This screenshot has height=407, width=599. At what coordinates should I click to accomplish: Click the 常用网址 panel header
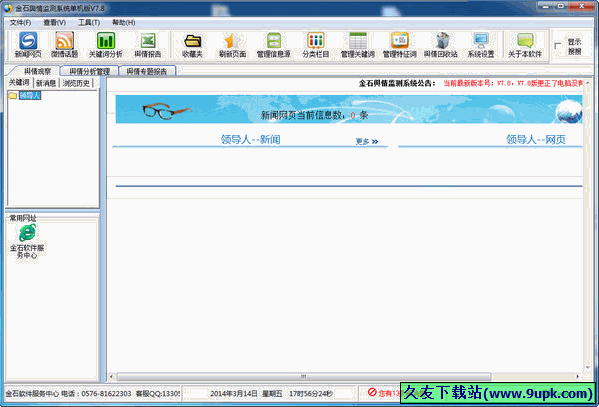point(23,218)
